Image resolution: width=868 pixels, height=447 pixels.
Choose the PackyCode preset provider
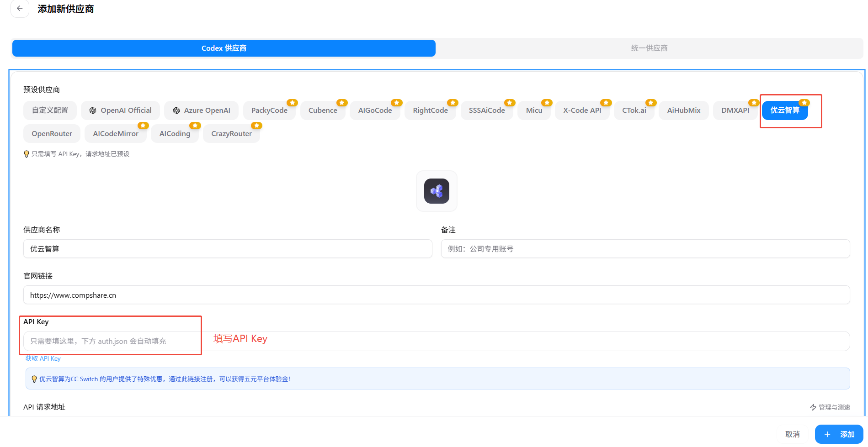pyautogui.click(x=269, y=110)
